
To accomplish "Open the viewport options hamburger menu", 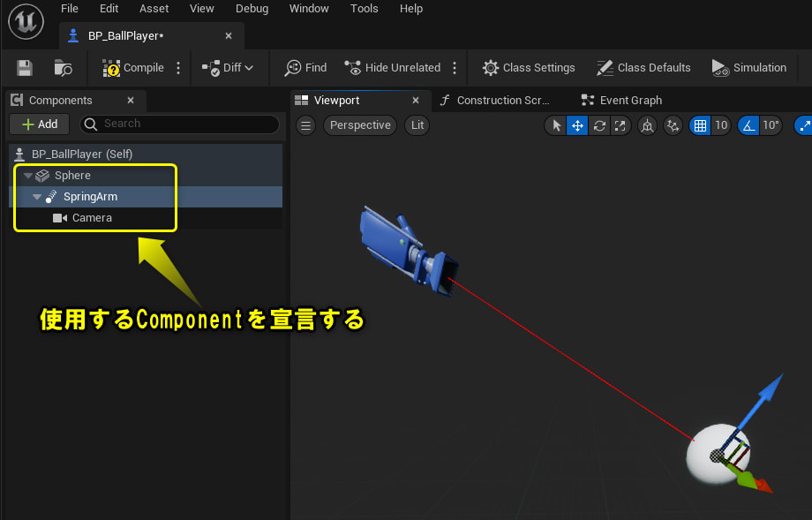I will 305,125.
